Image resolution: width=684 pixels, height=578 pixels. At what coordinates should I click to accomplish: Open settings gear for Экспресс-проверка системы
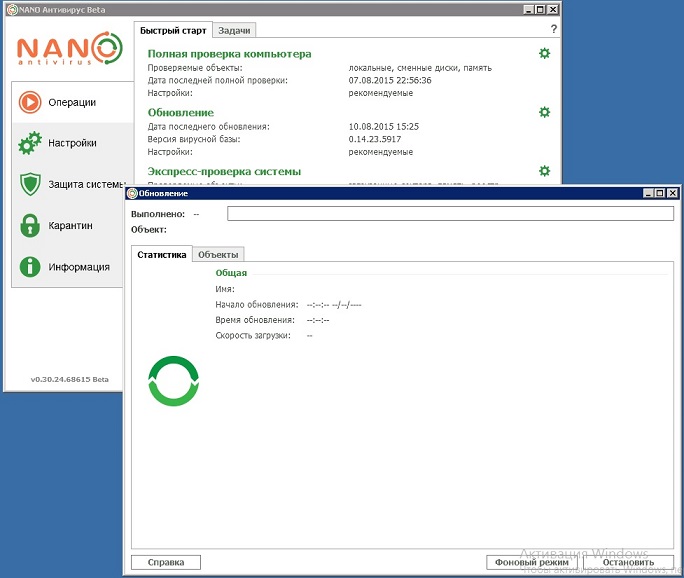pyautogui.click(x=544, y=171)
